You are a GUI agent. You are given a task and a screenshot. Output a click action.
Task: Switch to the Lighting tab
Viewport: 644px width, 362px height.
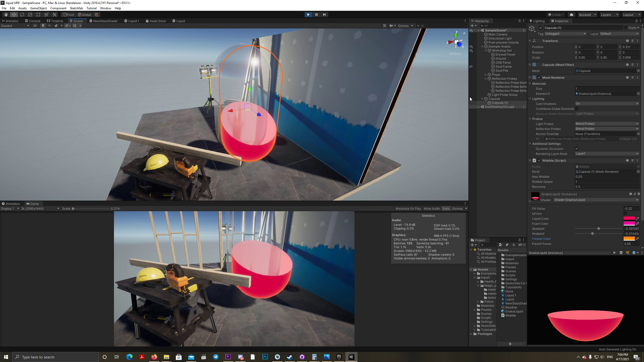[537, 21]
